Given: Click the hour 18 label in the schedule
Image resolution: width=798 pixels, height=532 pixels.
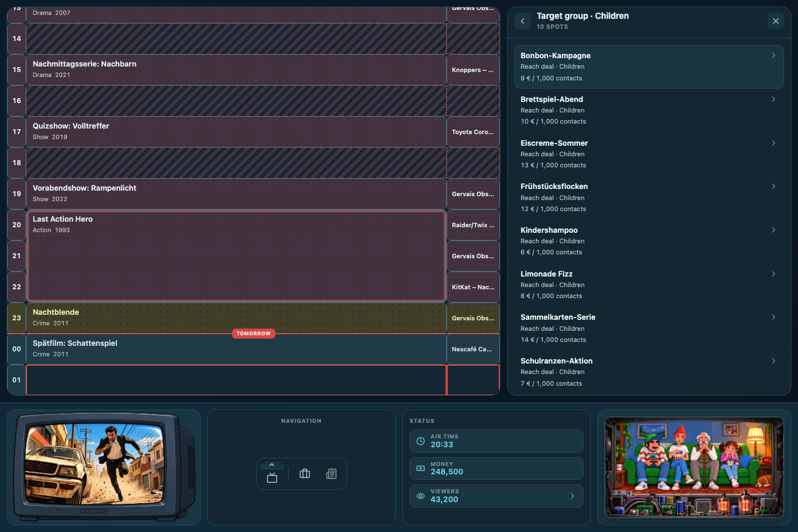Looking at the screenshot, I should tap(17, 163).
